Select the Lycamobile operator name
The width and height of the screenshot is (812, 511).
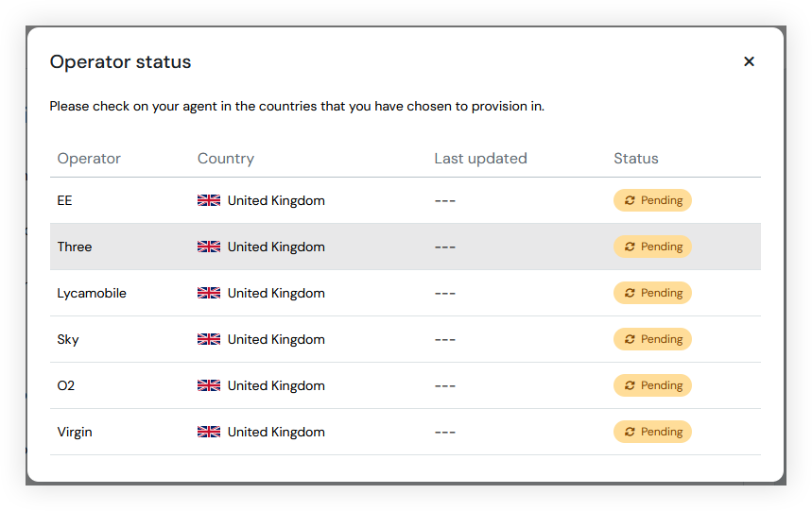click(92, 293)
